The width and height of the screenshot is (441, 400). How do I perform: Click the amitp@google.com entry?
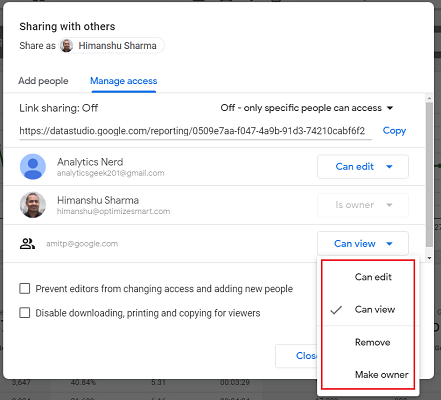82,244
